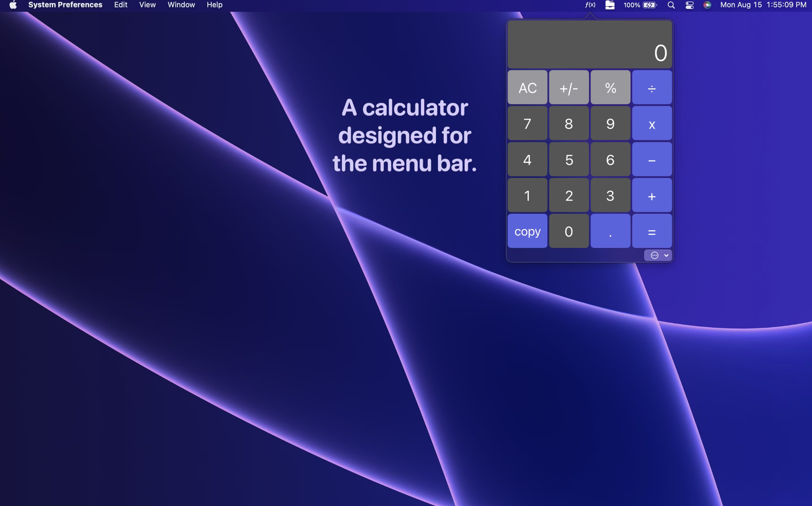Click the battery status icon
Image resolution: width=812 pixels, height=506 pixels.
(x=650, y=5)
